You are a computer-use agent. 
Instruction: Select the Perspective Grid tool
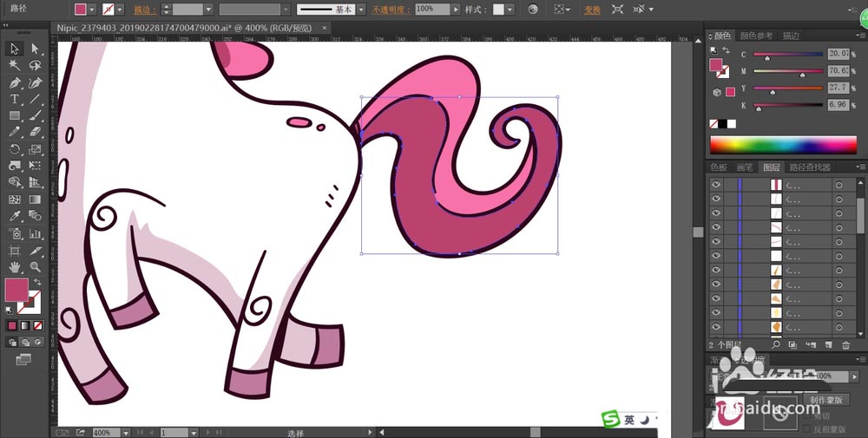35,182
